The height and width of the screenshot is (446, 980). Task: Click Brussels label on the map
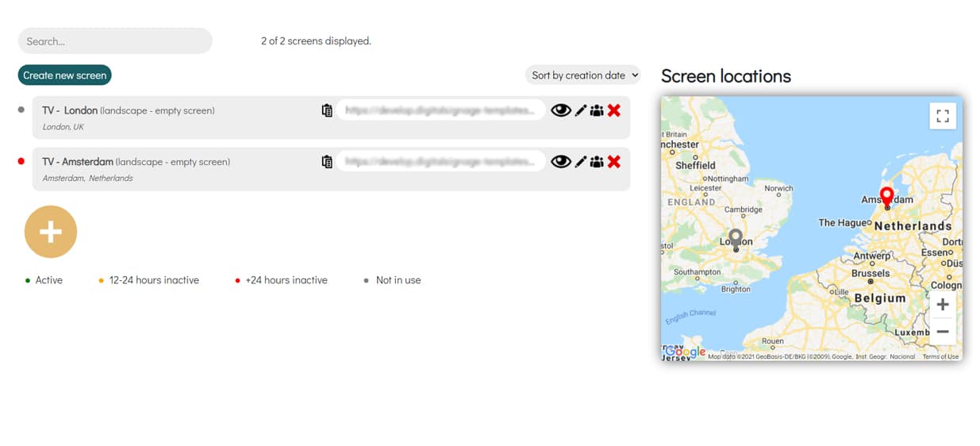click(x=870, y=273)
